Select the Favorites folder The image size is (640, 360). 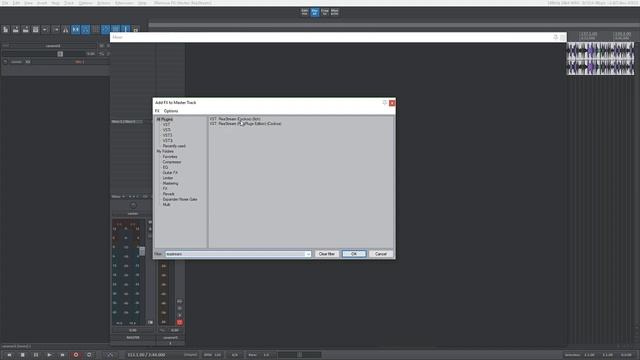coord(170,156)
